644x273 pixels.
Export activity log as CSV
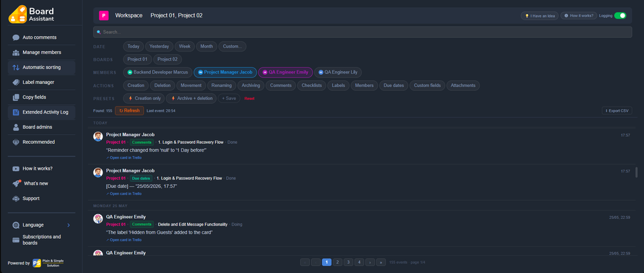coord(617,110)
